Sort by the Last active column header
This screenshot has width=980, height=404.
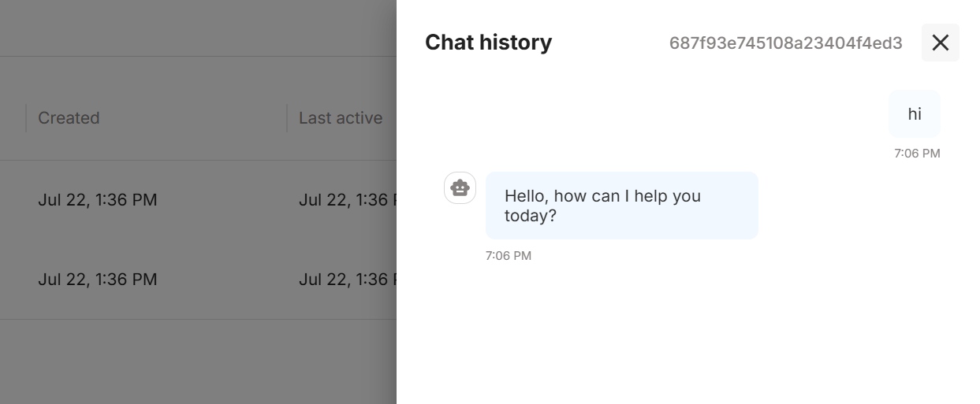click(x=341, y=118)
